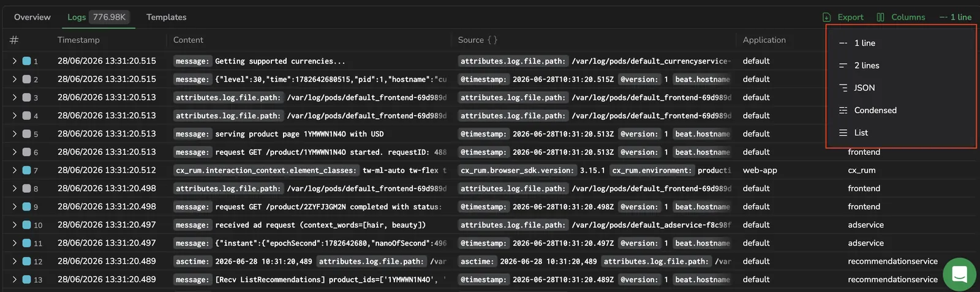Click the asctime tag in row 12 content
Image resolution: width=980 pixels, height=292 pixels.
tap(192, 261)
